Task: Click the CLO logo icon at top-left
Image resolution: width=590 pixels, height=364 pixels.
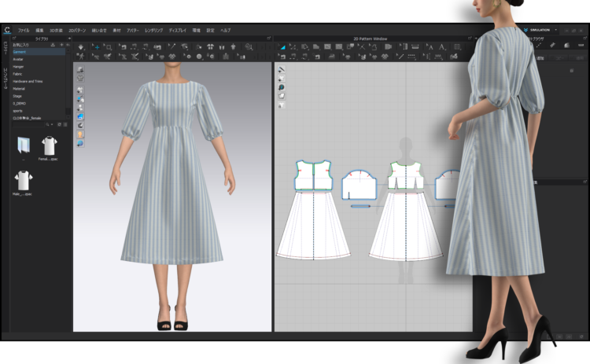Action: coord(6,31)
